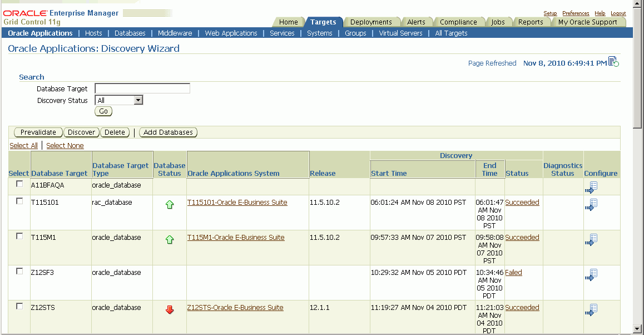Open the My Oracle Support tab
644x335 pixels.
[x=587, y=22]
